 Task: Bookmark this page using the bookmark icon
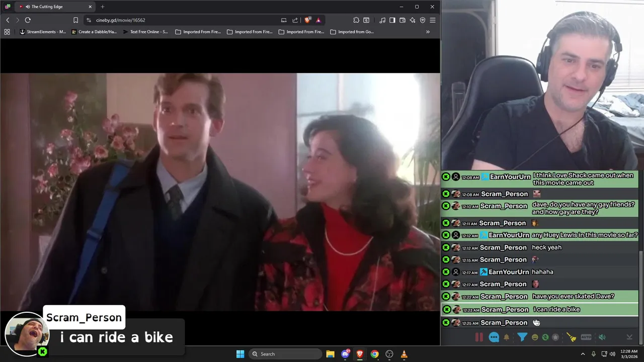click(75, 20)
